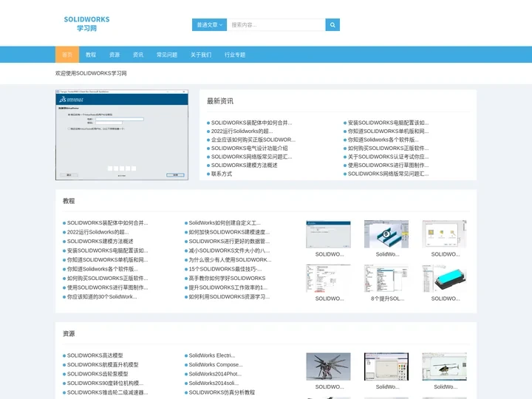Open the 行业专题 navigation menu item

click(x=235, y=55)
